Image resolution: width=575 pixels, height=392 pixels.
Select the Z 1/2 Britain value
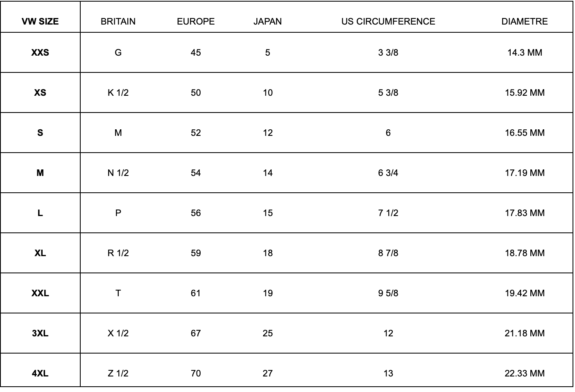(x=118, y=373)
